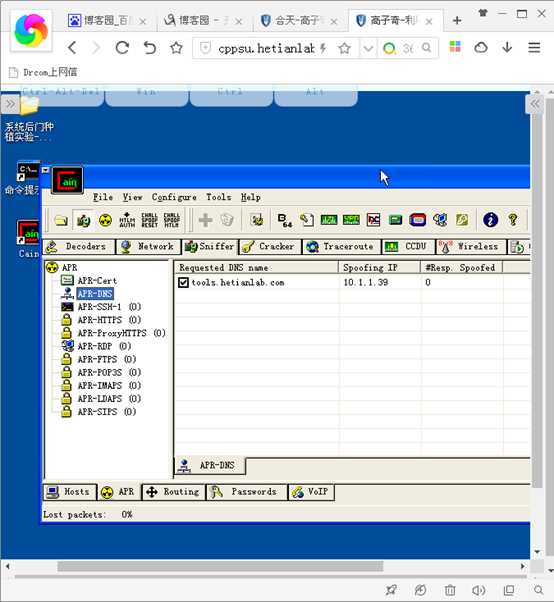Click the networked computers toolbar icon
This screenshot has height=602, width=554.
(x=440, y=220)
